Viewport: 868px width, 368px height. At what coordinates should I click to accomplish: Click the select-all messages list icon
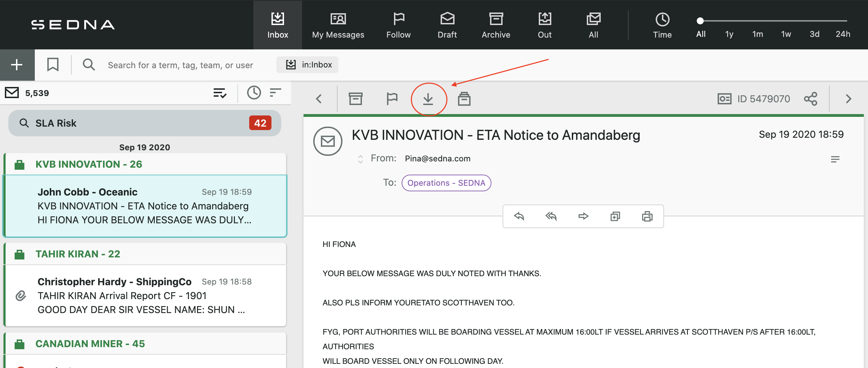220,93
